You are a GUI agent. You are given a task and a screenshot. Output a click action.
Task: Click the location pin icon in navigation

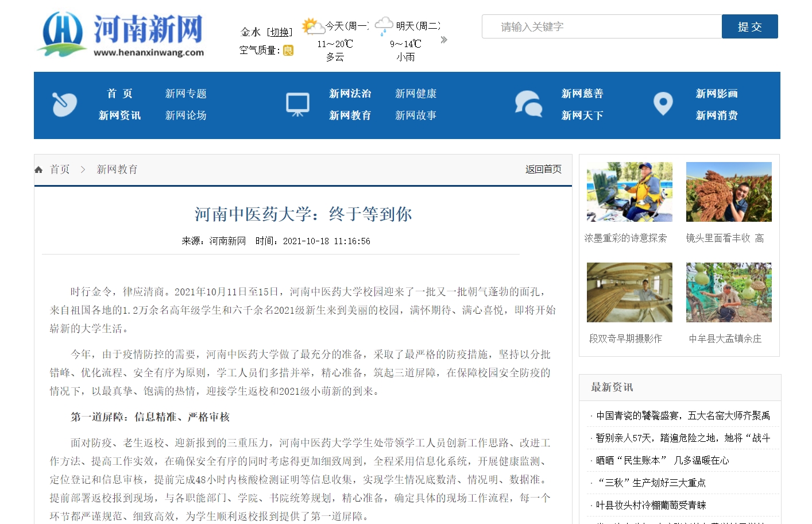click(x=663, y=104)
